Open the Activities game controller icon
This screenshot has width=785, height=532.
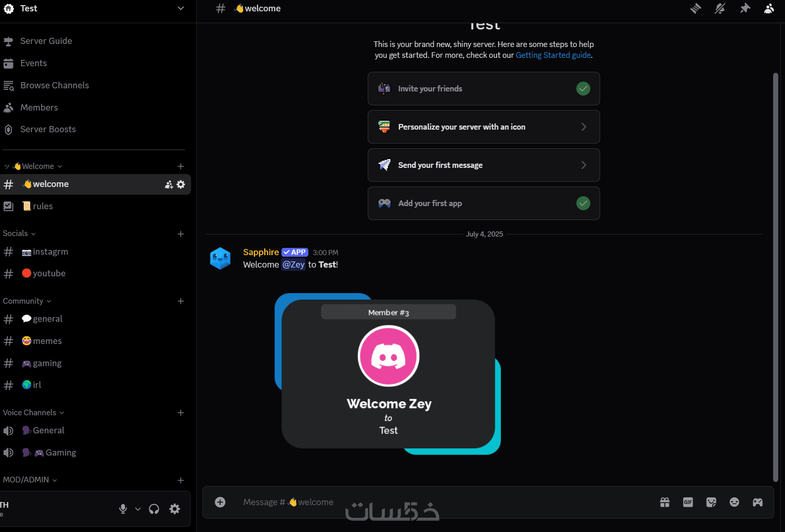tap(758, 502)
